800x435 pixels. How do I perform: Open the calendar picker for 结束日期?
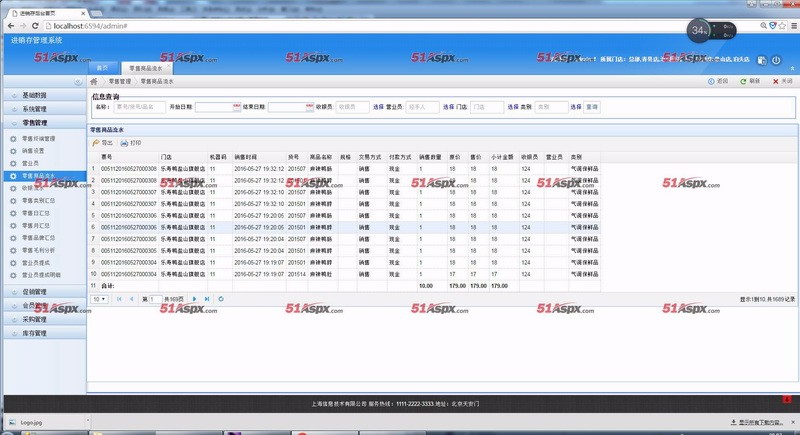[310, 107]
